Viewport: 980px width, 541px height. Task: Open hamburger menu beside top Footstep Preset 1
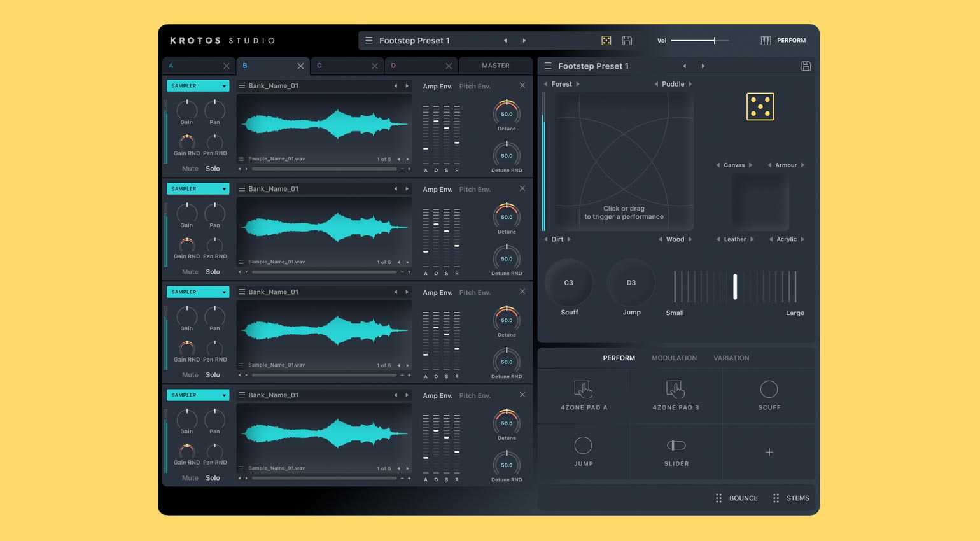point(369,41)
